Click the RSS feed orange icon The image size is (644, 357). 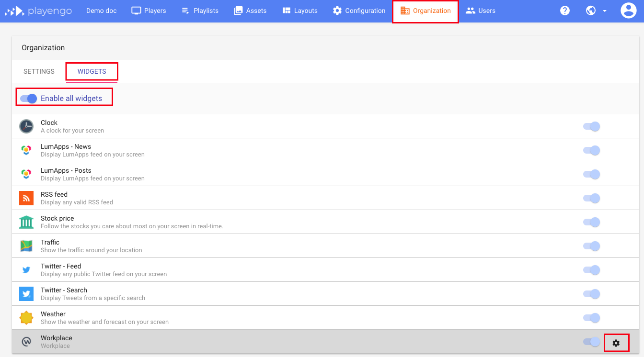26,198
